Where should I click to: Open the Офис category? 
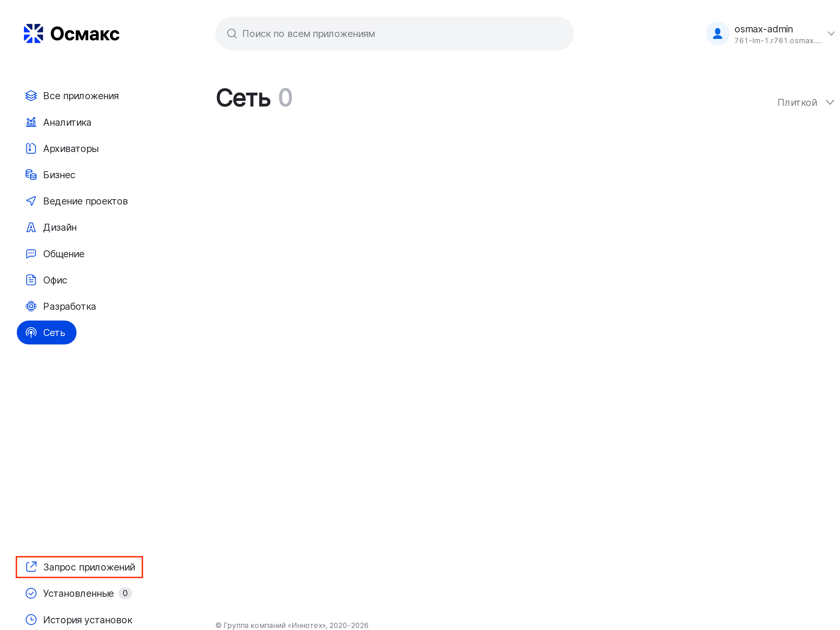pos(46,280)
